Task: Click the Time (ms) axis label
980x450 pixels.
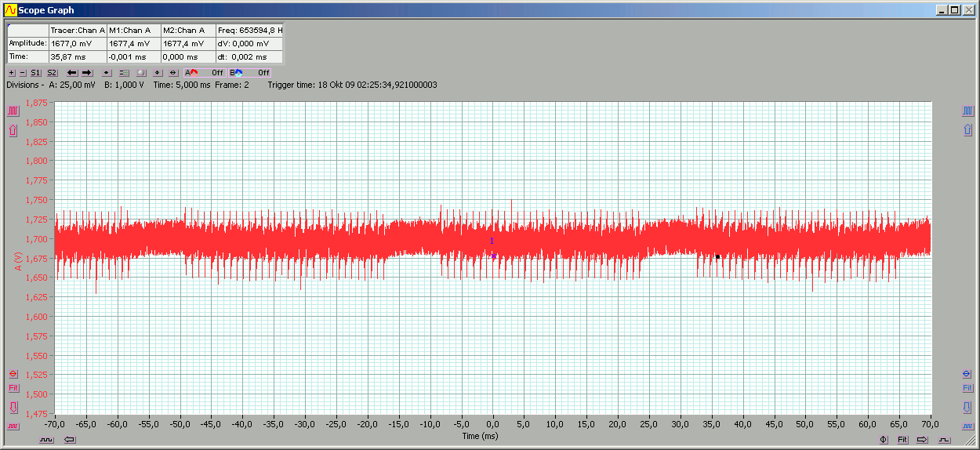Action: click(x=479, y=436)
